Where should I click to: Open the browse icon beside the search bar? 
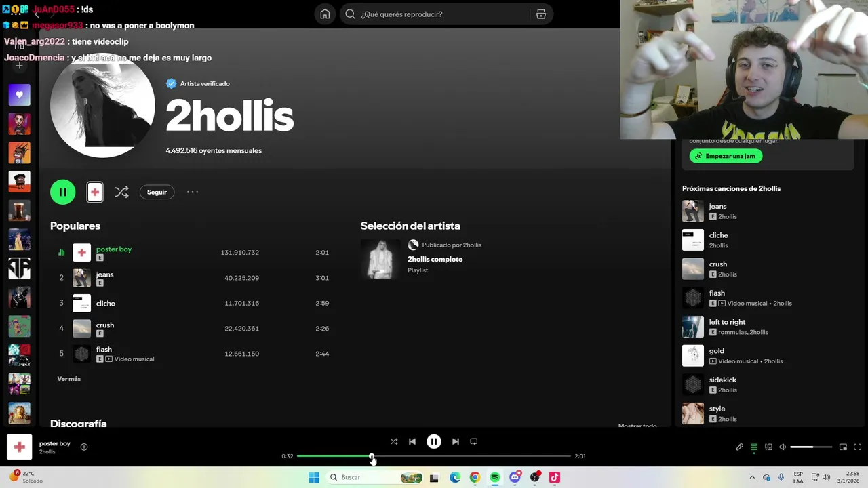tap(541, 14)
